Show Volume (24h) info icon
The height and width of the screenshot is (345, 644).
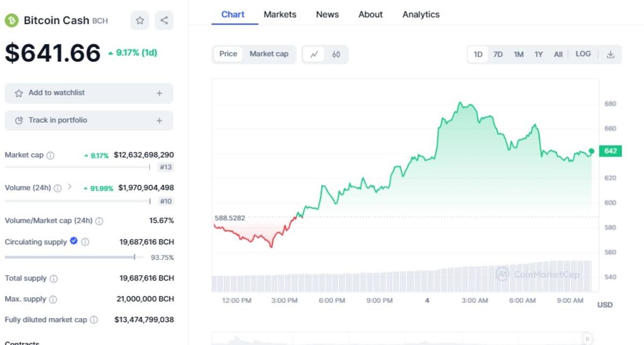[x=58, y=188]
